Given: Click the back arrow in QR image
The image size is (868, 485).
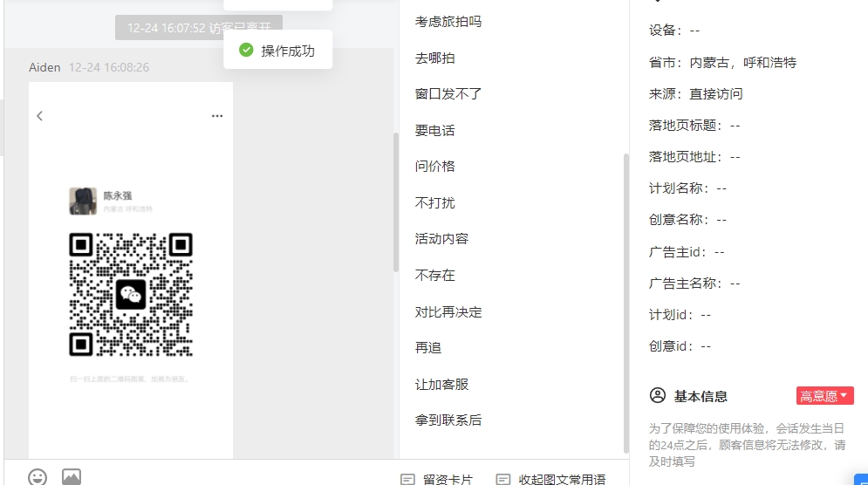Looking at the screenshot, I should (39, 116).
